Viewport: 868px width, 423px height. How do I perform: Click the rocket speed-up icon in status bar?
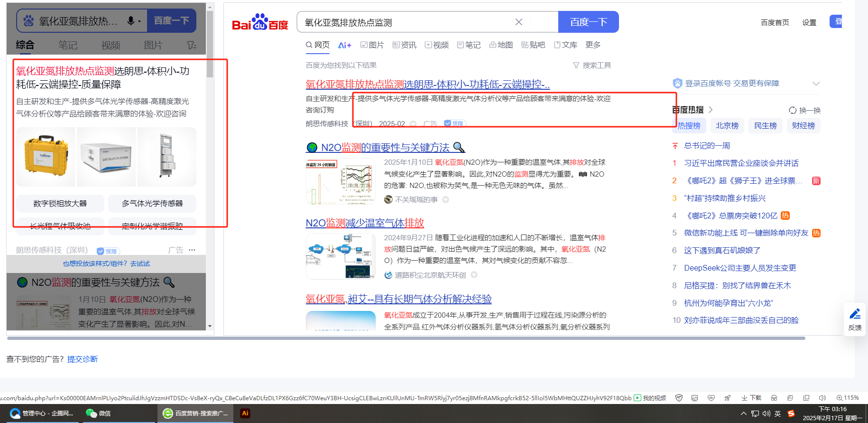(728, 398)
